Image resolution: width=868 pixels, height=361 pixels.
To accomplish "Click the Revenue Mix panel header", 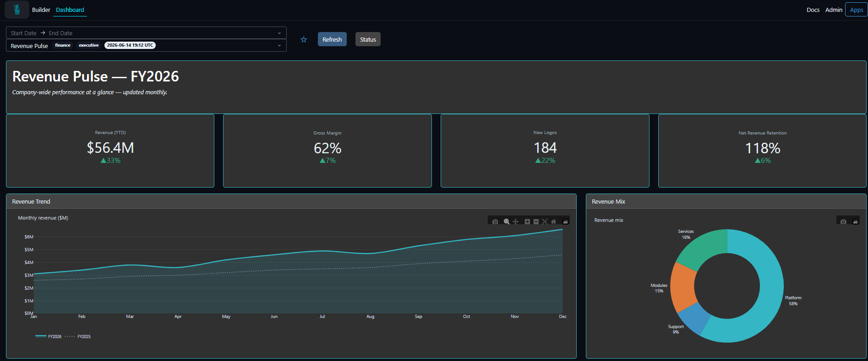I will 726,201.
